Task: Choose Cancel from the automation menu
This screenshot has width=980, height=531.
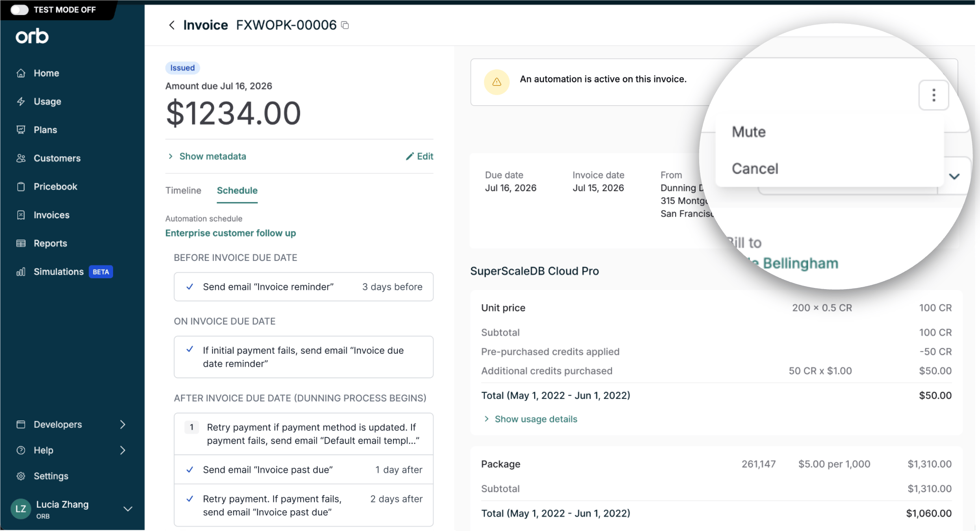Action: click(755, 169)
